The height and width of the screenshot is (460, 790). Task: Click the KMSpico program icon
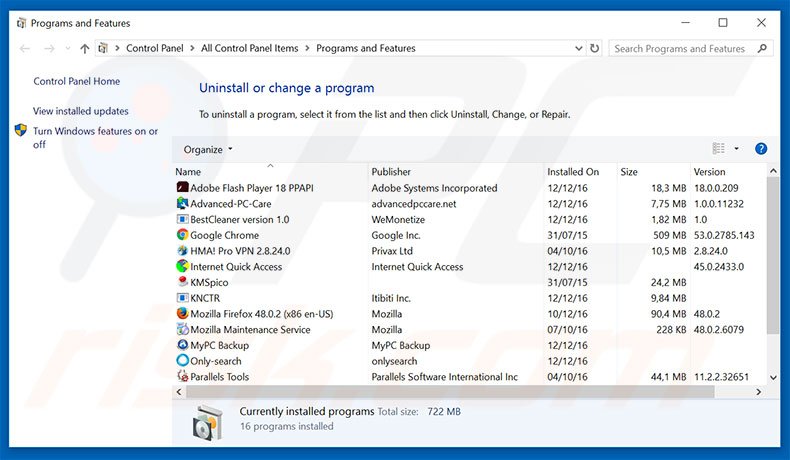[x=182, y=282]
